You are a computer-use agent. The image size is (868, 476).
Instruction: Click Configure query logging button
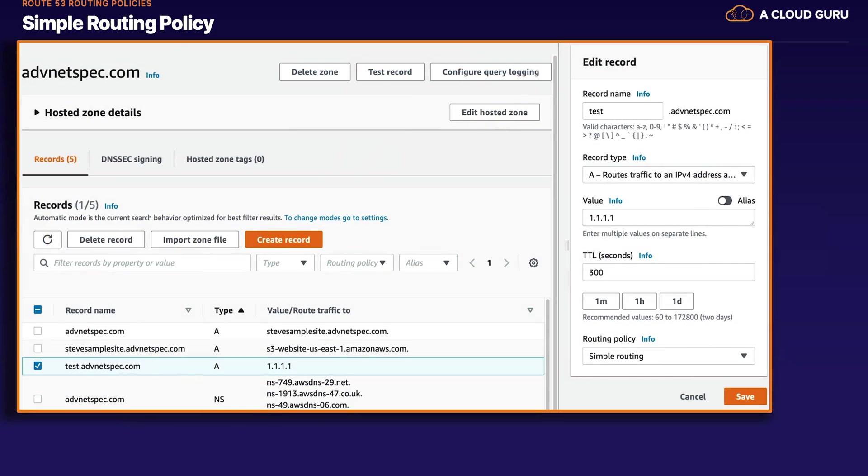[x=491, y=71]
